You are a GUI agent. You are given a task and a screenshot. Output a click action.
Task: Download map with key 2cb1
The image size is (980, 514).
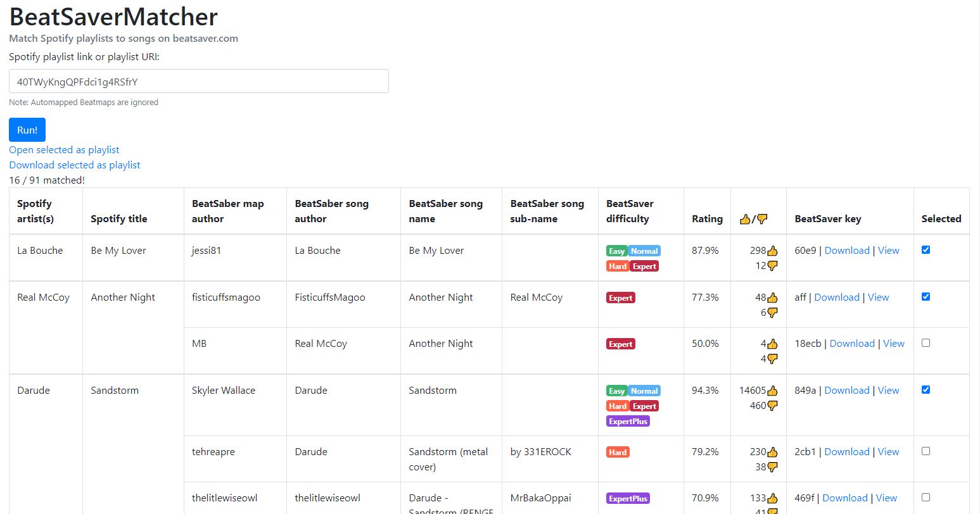847,451
